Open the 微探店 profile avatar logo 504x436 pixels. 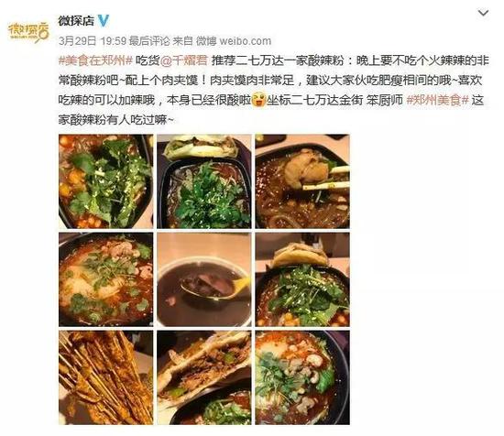coord(28,32)
